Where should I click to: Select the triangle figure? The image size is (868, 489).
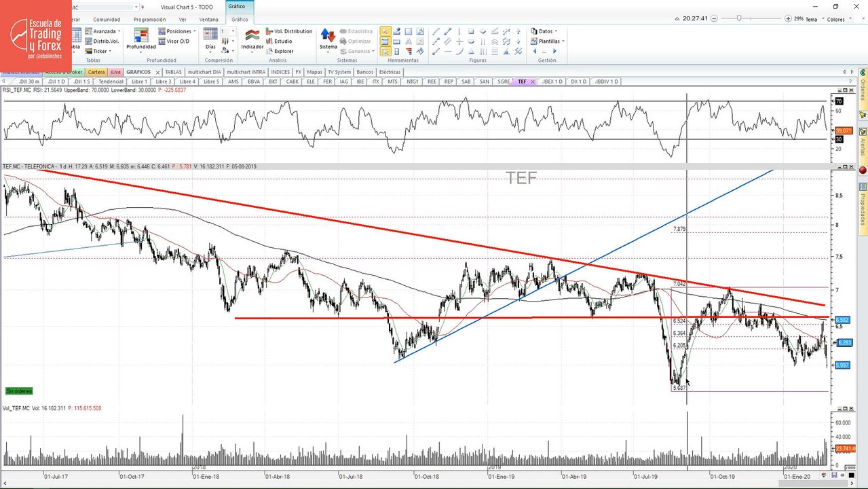pos(471,51)
